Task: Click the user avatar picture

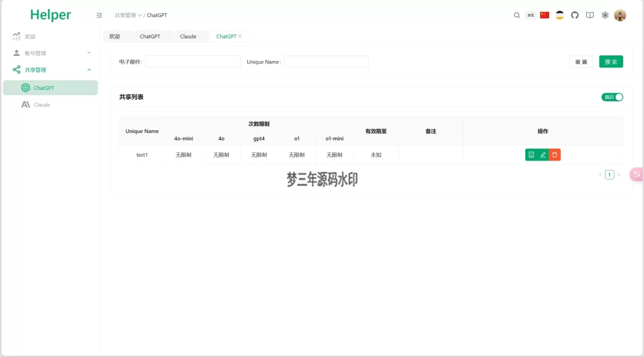Action: [x=619, y=15]
